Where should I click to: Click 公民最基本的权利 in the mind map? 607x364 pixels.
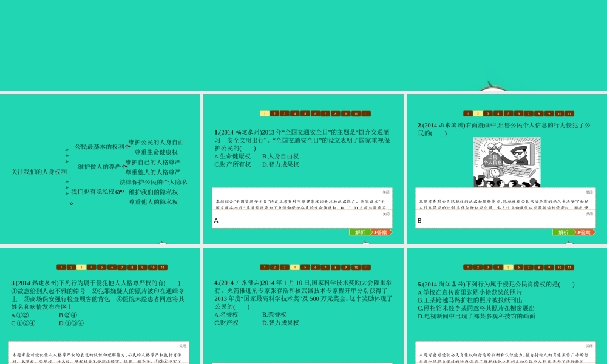click(100, 147)
